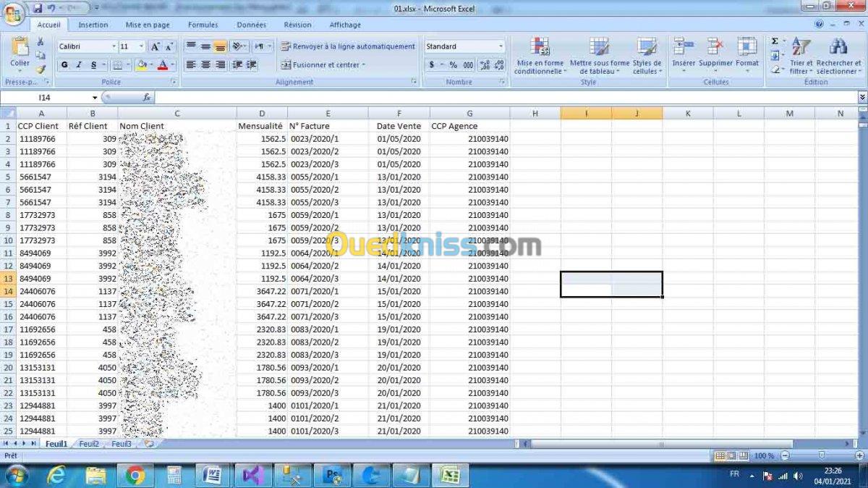Image resolution: width=868 pixels, height=488 pixels.
Task: Click the Format cells button
Action: pyautogui.click(x=747, y=56)
